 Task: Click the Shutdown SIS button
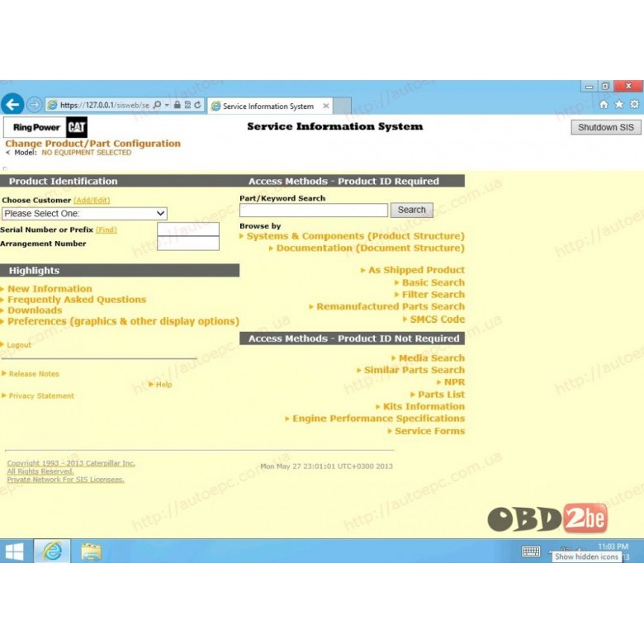606,127
